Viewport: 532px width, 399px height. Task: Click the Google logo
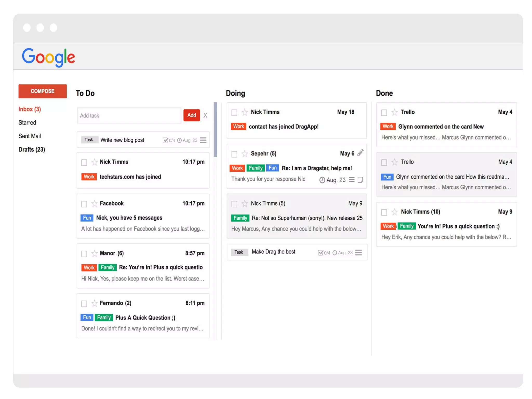pyautogui.click(x=49, y=57)
